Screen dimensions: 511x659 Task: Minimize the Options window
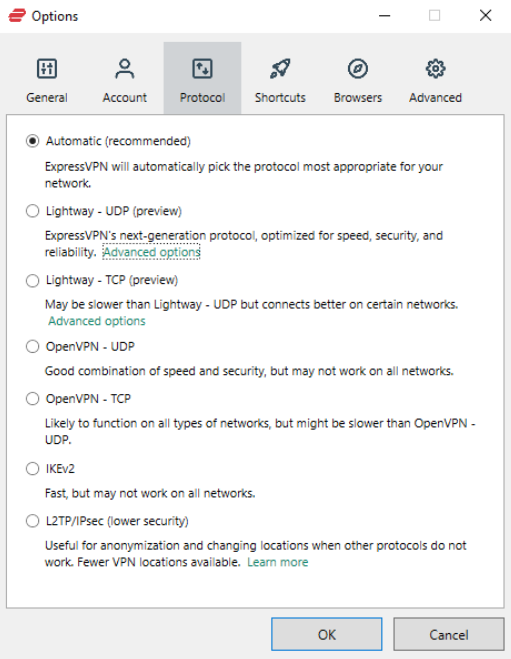[x=385, y=16]
